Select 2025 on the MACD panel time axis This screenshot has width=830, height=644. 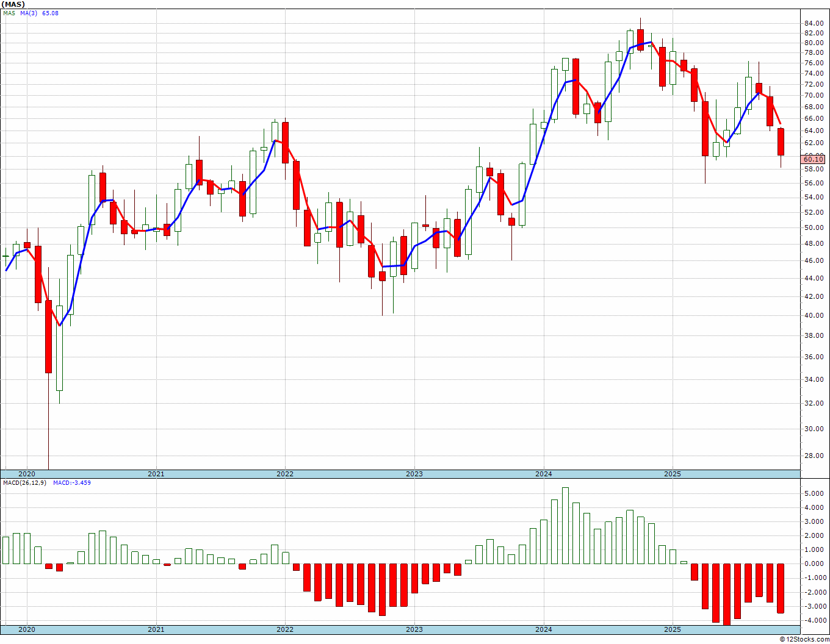[x=672, y=629]
